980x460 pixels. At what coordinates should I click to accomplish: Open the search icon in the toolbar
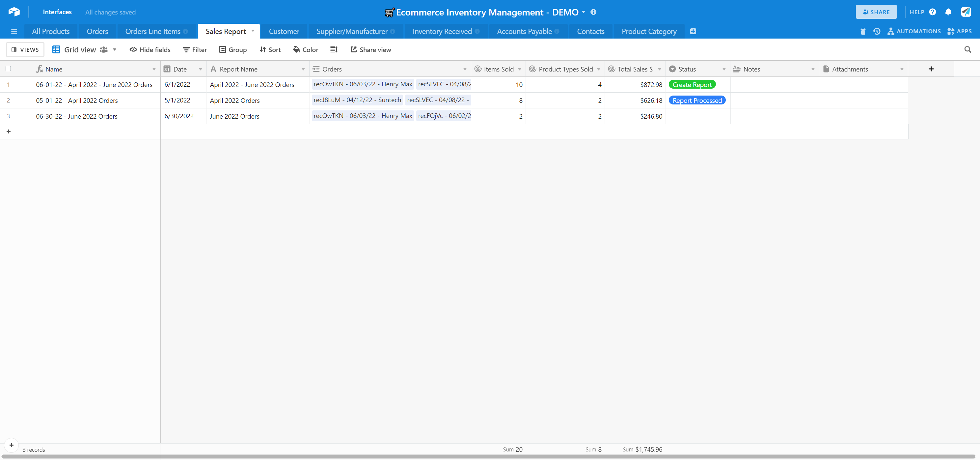968,49
